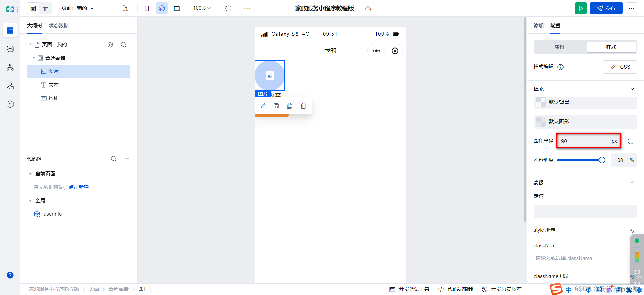Open the 页面: 我的 page selector dropdown

pyautogui.click(x=78, y=8)
